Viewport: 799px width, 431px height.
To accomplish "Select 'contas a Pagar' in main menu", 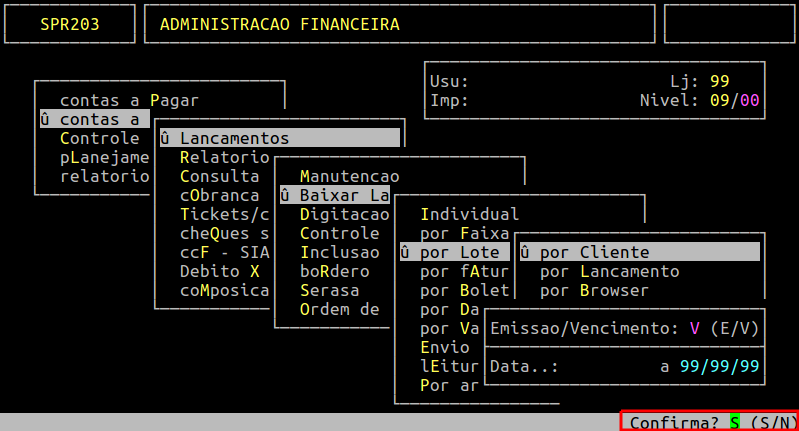I will coord(129,100).
